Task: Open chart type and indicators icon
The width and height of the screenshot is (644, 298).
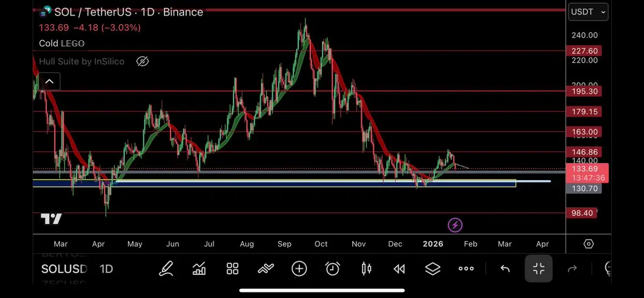Action: tap(199, 268)
